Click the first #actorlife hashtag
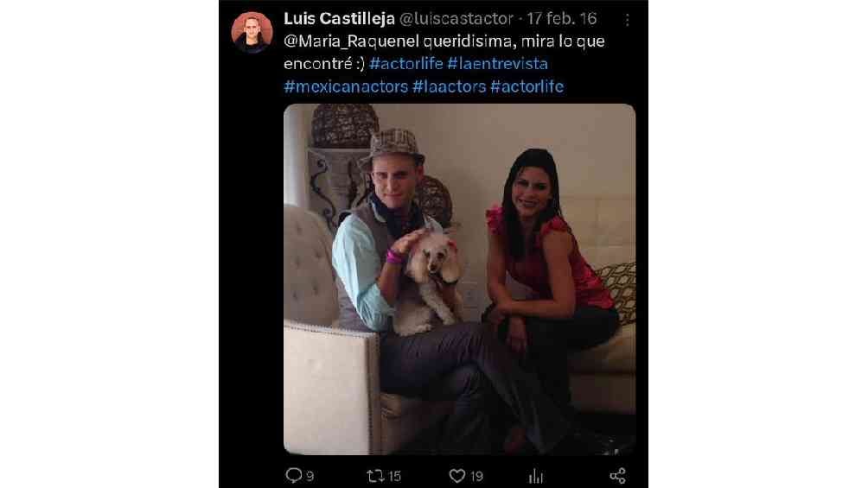Screen dimensions: 868x488 (x=406, y=64)
